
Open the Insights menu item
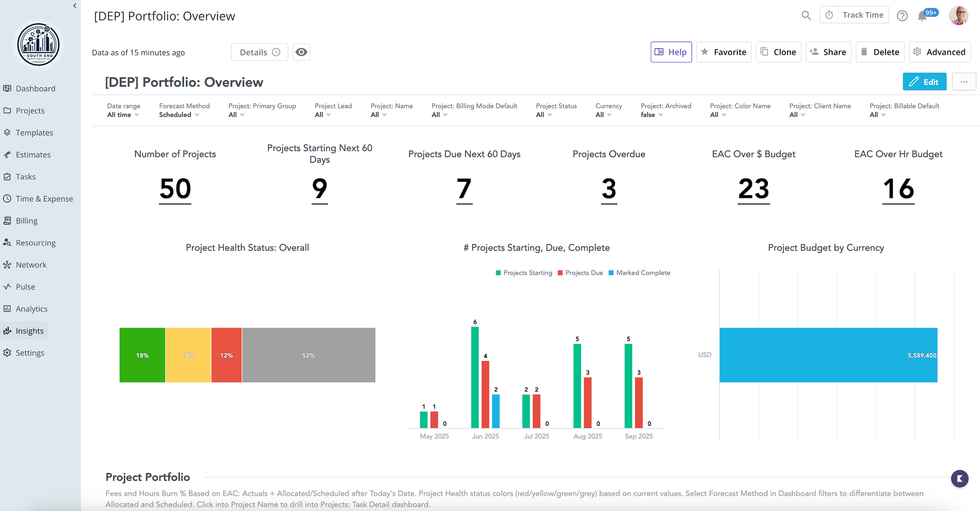click(29, 331)
